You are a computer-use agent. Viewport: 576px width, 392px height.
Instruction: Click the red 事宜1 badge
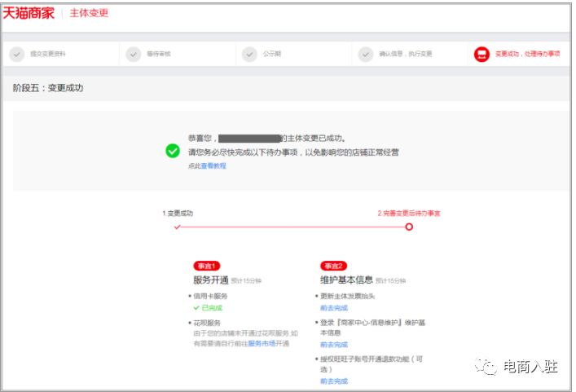coord(207,266)
